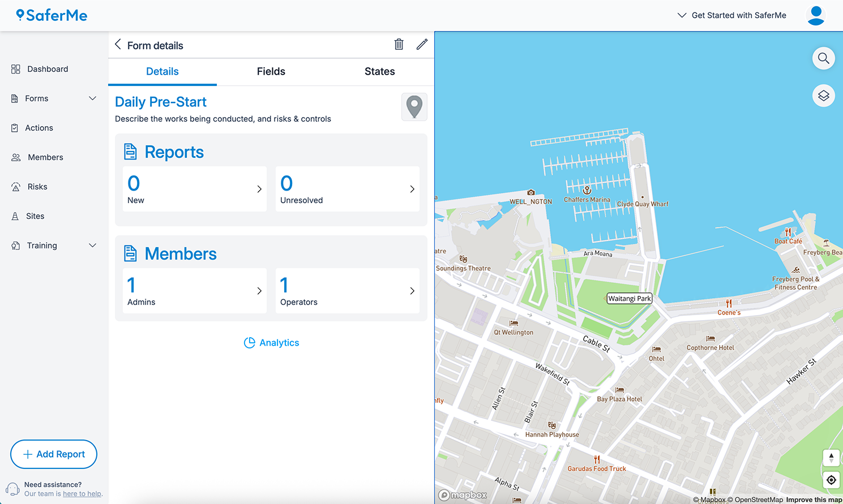Switch to the States tab
This screenshot has height=504, width=843.
379,71
